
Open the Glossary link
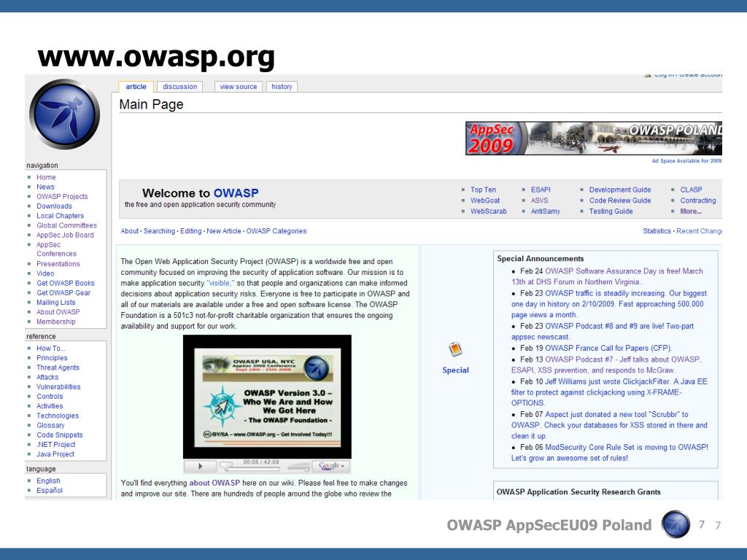click(50, 425)
